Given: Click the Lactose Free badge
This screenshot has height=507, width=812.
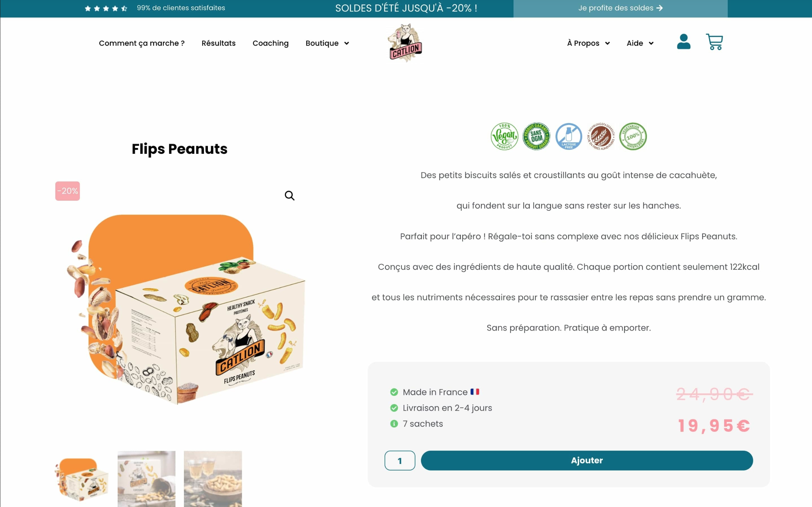Looking at the screenshot, I should [x=568, y=136].
